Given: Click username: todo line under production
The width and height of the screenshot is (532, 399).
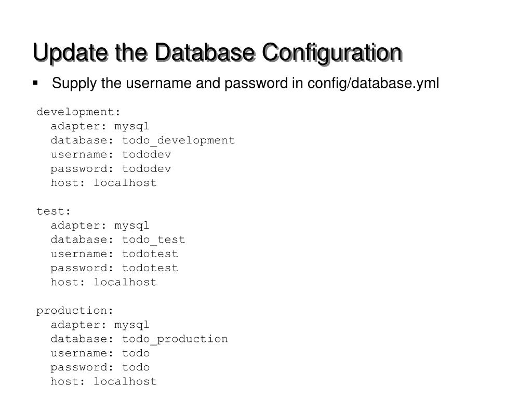Looking at the screenshot, I should (100, 353).
